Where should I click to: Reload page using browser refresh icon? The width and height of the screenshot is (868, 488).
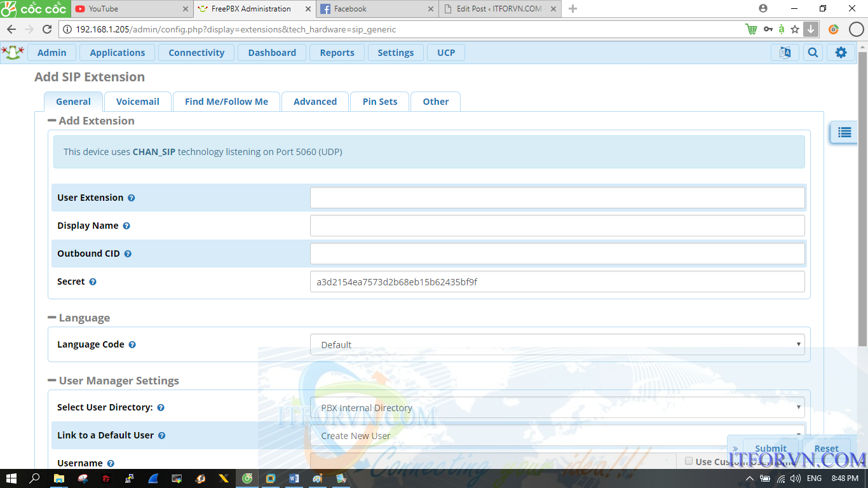point(47,29)
